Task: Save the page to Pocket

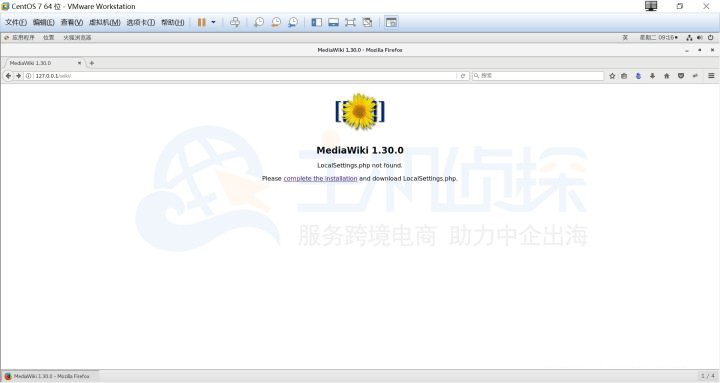Action: 681,76
